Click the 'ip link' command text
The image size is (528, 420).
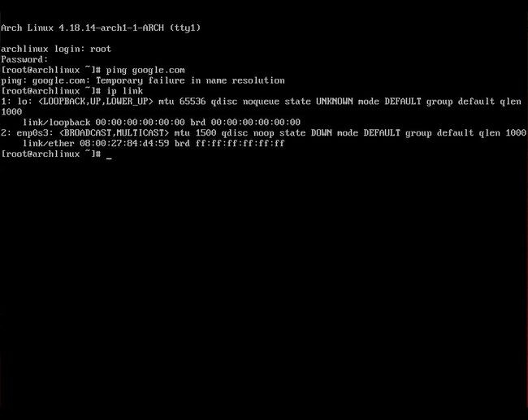(x=124, y=91)
